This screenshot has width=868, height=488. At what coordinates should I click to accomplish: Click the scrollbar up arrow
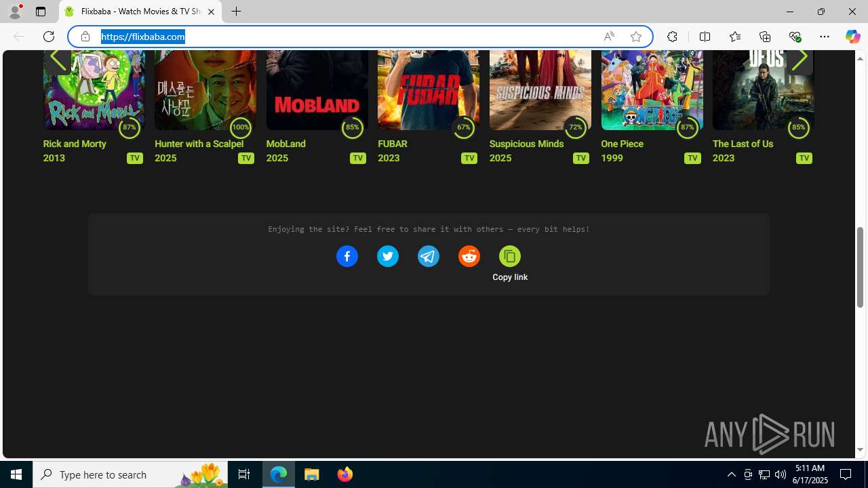click(x=861, y=58)
